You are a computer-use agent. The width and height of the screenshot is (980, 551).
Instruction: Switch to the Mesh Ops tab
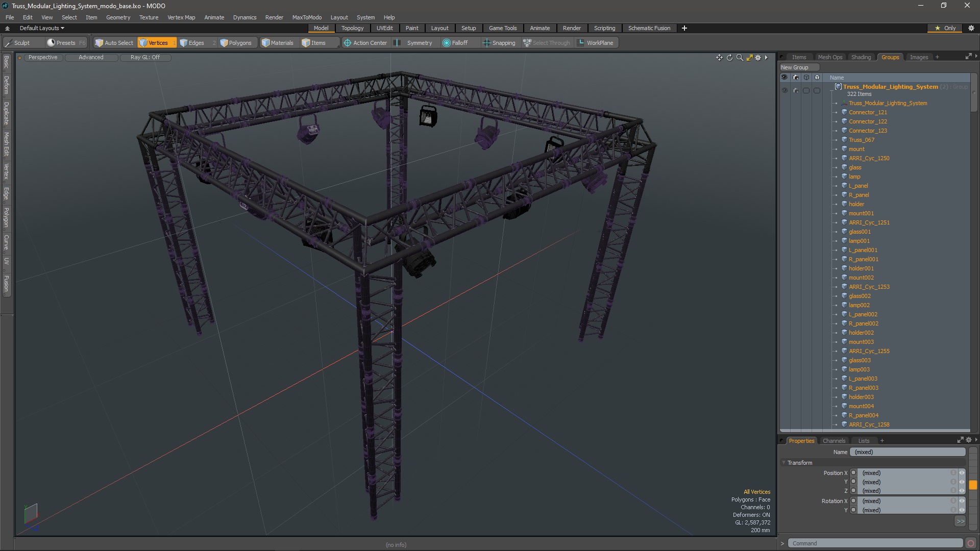[x=829, y=57]
